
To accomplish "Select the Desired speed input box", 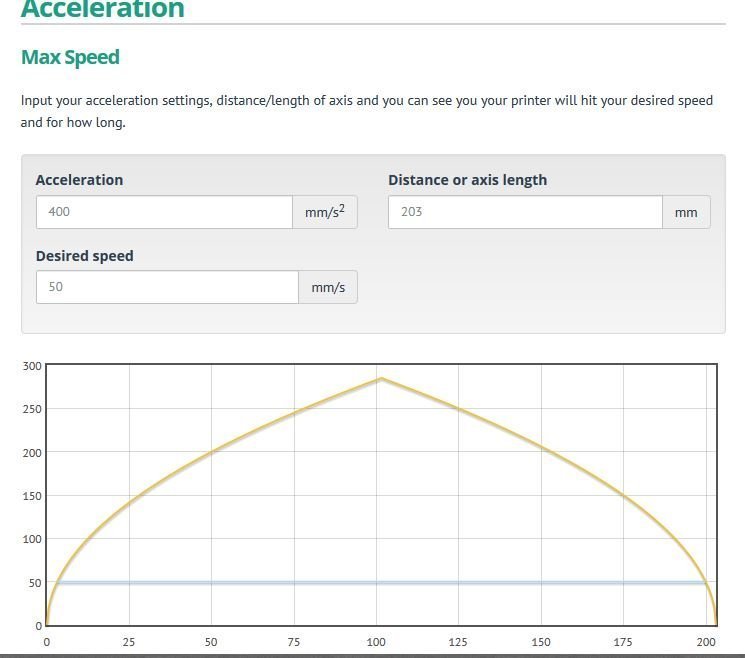I will [167, 287].
